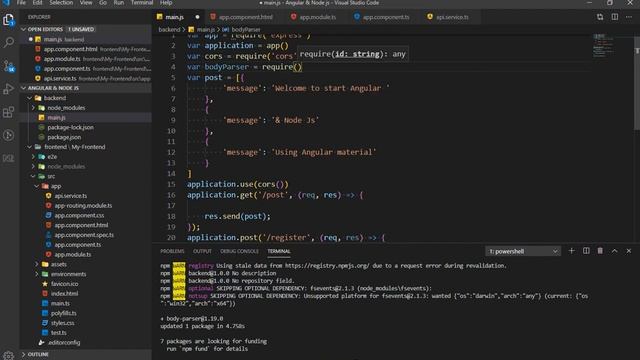Screen dimensions: 640x360
Task: Open package-lock.json in the explorer
Action: pyautogui.click(x=86, y=127)
